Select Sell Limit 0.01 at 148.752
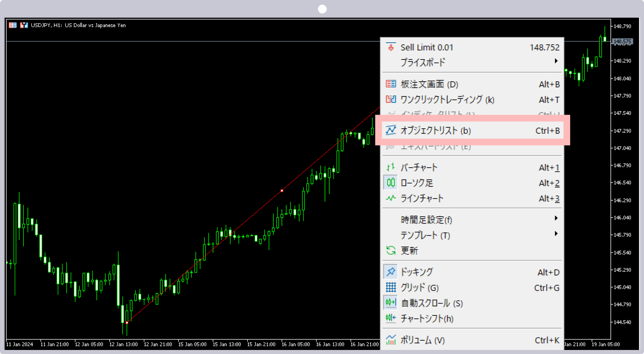Viewport: 644px width, 354px height. (472, 47)
